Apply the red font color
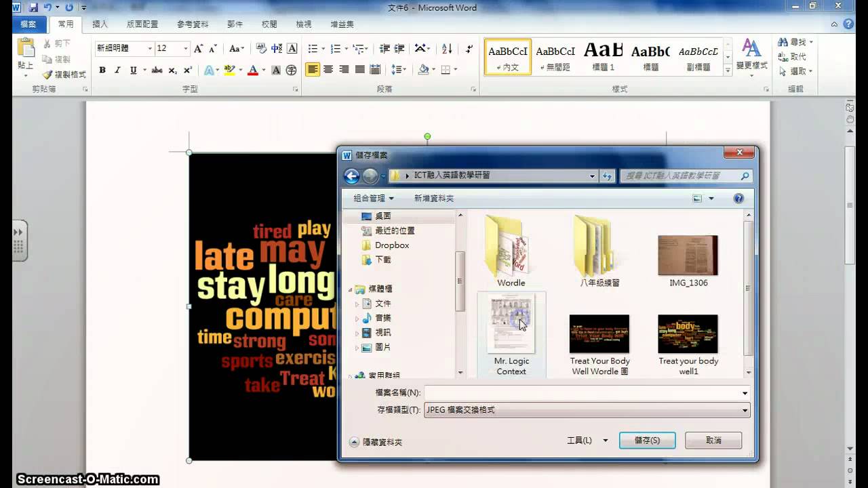Image resolution: width=868 pixels, height=488 pixels. point(253,70)
